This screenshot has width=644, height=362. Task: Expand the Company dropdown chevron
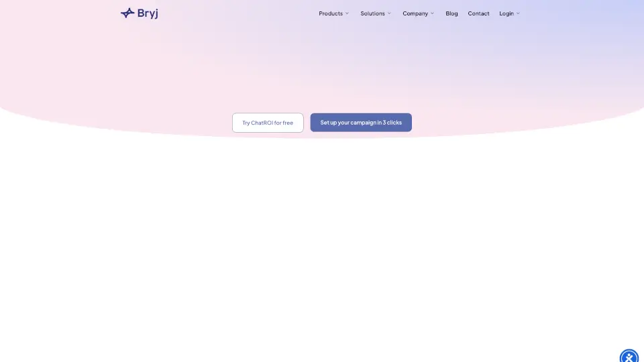coord(432,13)
